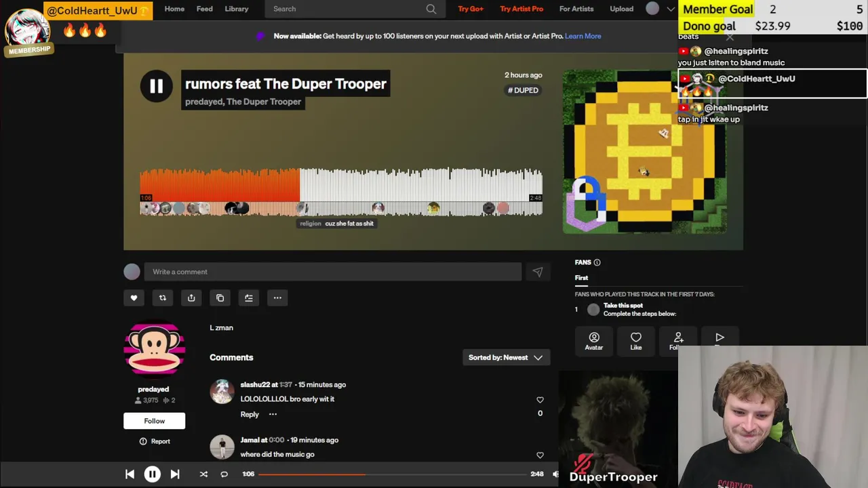868x488 pixels.
Task: Open the For Artists nav item
Action: coord(576,9)
